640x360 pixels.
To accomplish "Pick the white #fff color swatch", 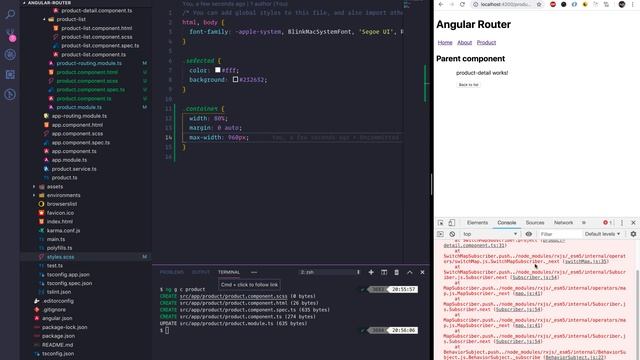I will point(218,70).
